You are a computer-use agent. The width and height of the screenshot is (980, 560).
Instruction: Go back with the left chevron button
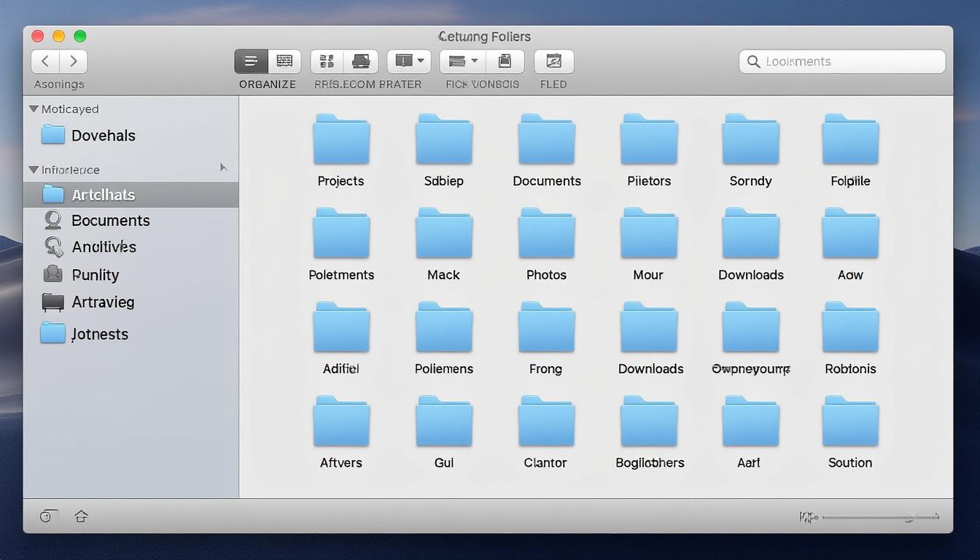[x=45, y=61]
